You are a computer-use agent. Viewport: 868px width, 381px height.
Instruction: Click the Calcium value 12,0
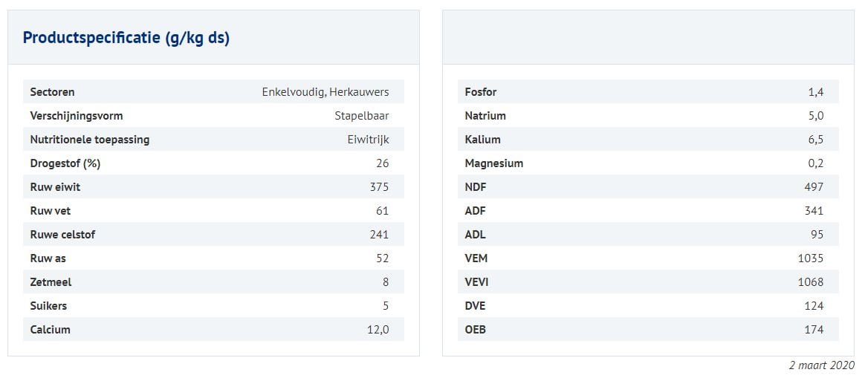pos(378,330)
